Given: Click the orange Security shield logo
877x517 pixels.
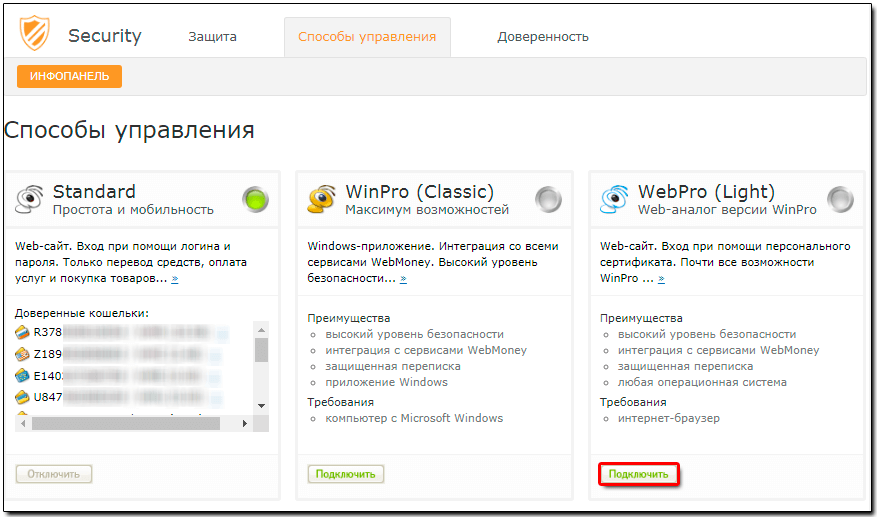Looking at the screenshot, I should point(34,33).
